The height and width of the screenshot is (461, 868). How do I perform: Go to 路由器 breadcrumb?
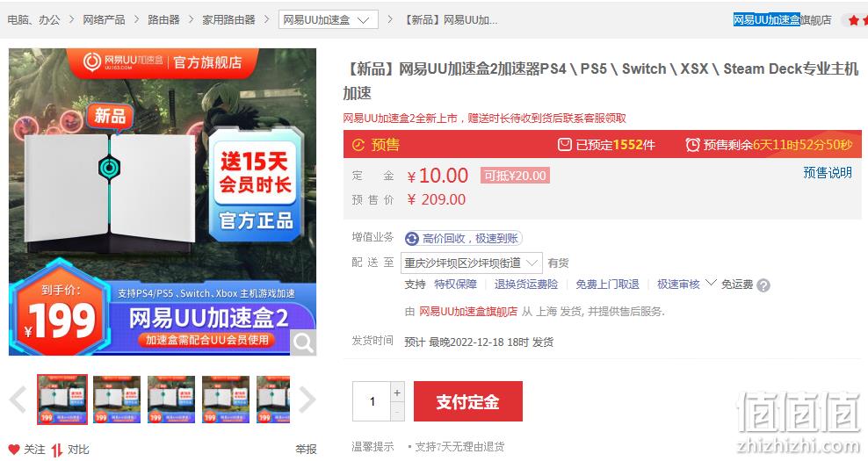click(x=164, y=20)
